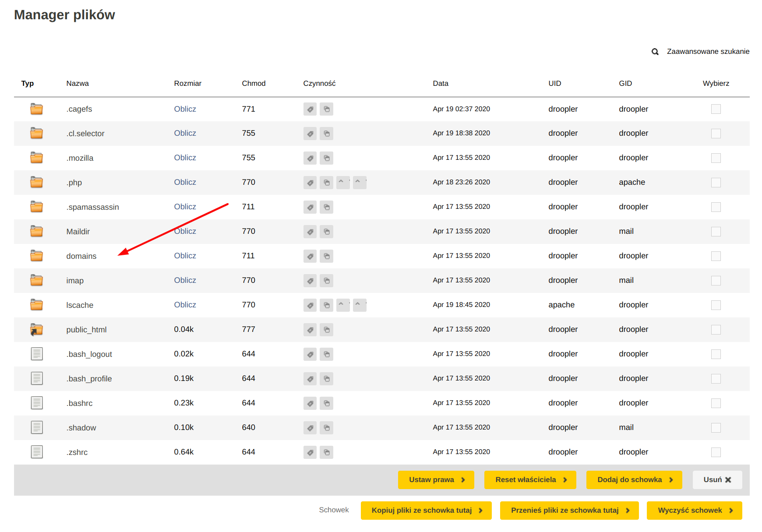Click the date Apr 19 18:45 2020
The width and height of the screenshot is (762, 532).
[x=461, y=305]
